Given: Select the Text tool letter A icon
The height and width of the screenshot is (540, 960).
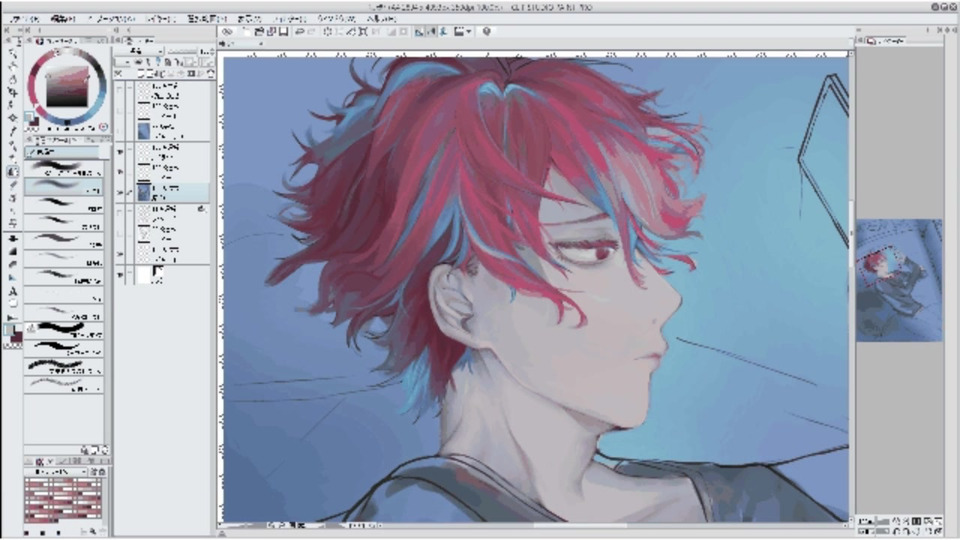Looking at the screenshot, I should point(12,291).
